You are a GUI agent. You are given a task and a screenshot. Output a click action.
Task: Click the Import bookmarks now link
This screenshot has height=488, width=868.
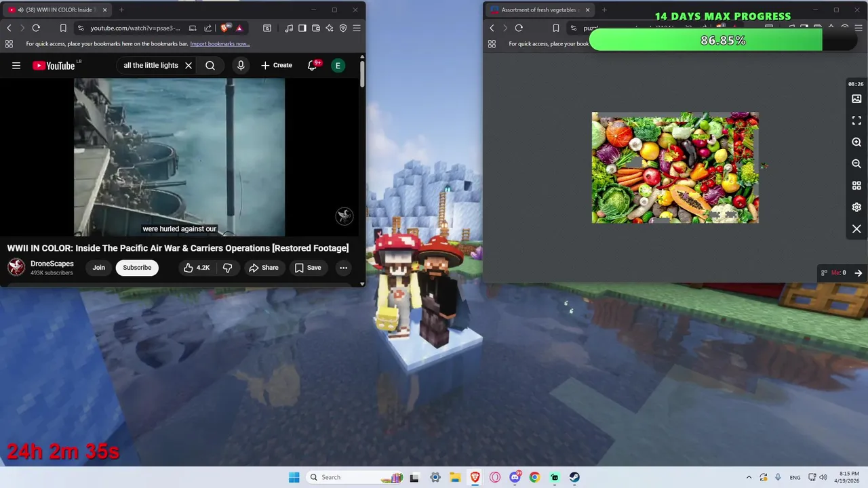(x=220, y=44)
